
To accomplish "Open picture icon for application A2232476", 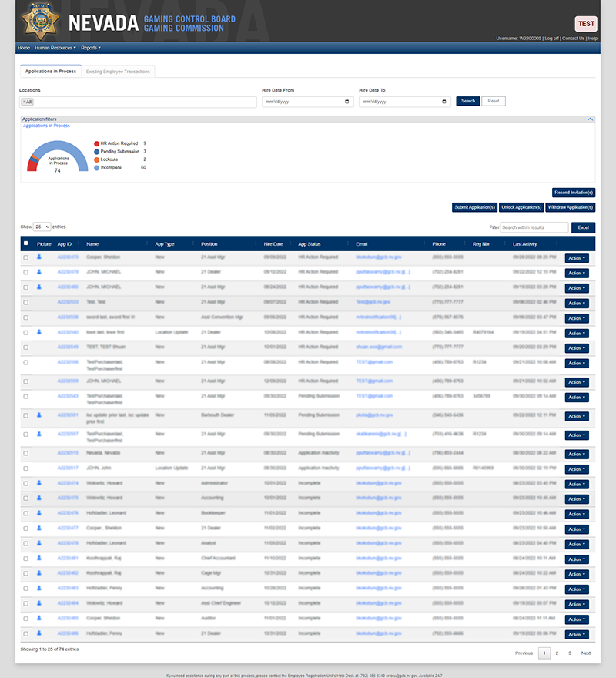I will click(39, 513).
